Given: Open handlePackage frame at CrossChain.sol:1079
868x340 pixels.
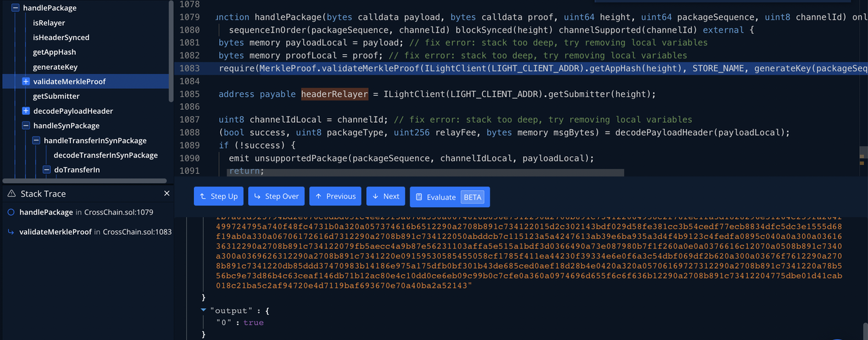Looking at the screenshot, I should [x=46, y=212].
